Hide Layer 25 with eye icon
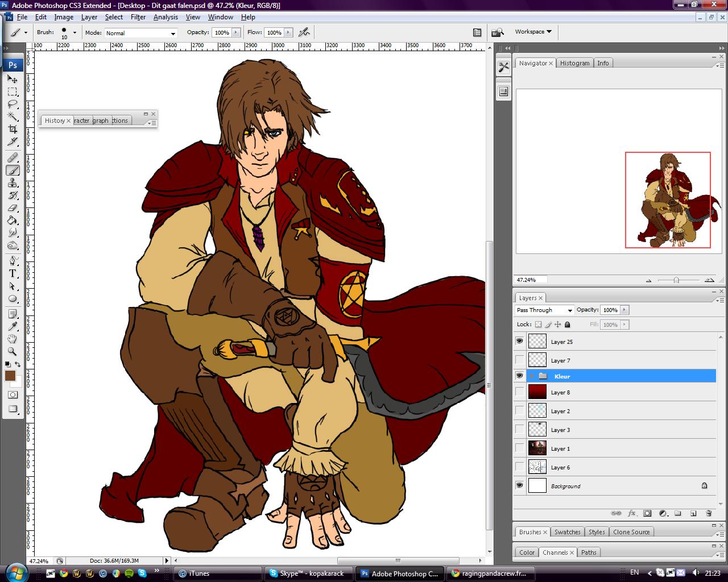Viewport: 728px width, 582px height. [x=519, y=341]
